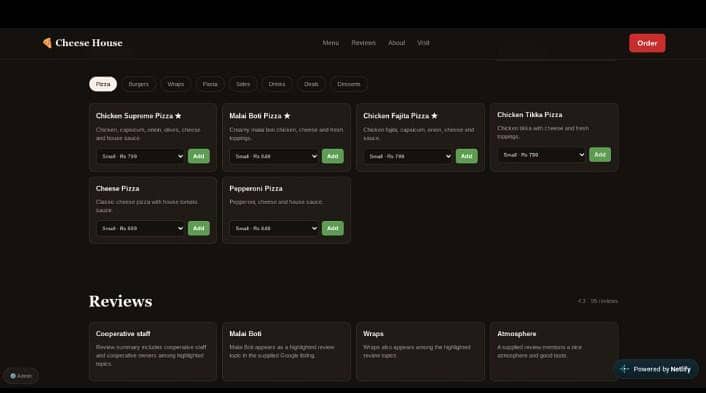
Task: Add Chicken Tikka Pizza to order
Action: pyautogui.click(x=600, y=155)
